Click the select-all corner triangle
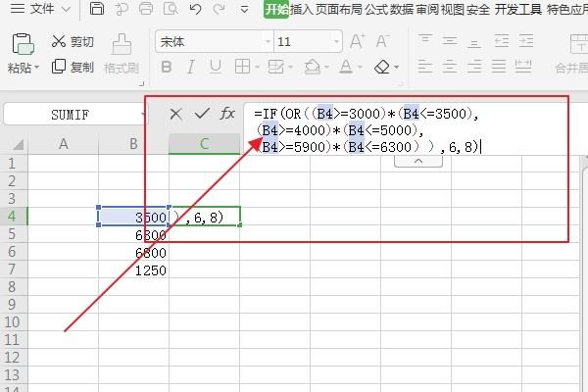588x392 pixels. 18,144
